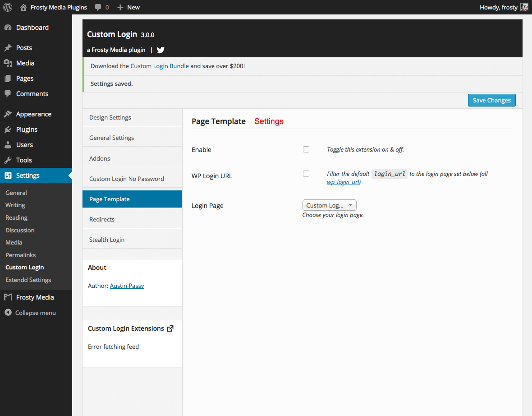Click the Appearance menu label
Viewport: 532px width, 416px height.
[34, 114]
